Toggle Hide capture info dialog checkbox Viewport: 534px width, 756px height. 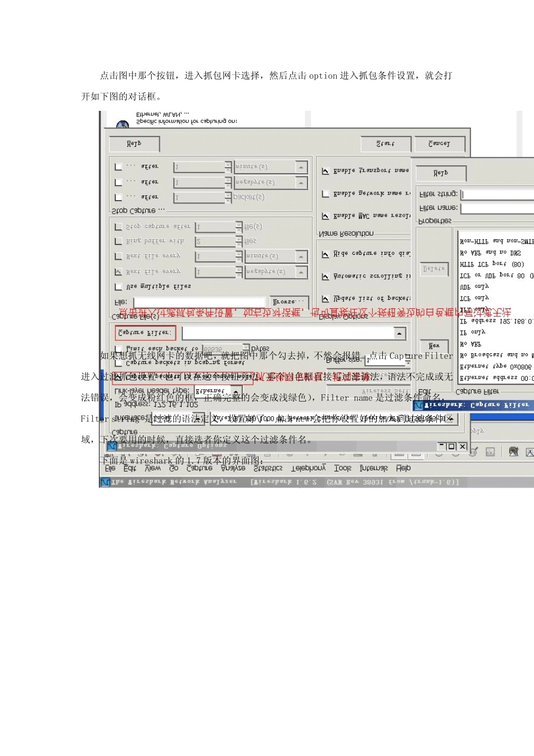(x=325, y=255)
